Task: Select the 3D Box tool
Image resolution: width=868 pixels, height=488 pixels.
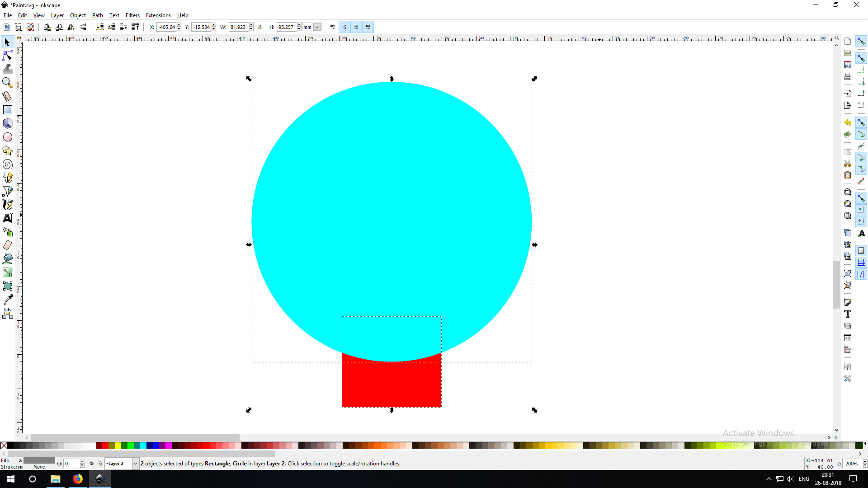Action: pos(7,123)
